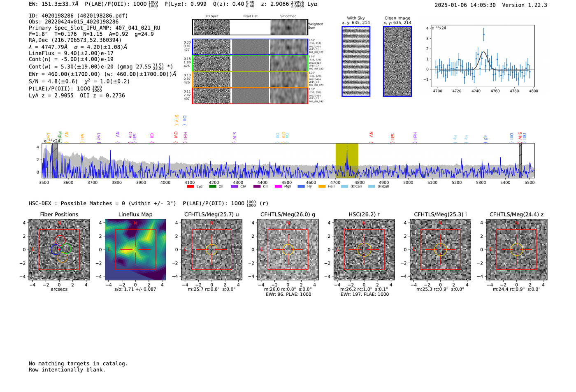Screen dimensions: 576x392
Task: Click the green OII legend swatch
Action: point(212,186)
